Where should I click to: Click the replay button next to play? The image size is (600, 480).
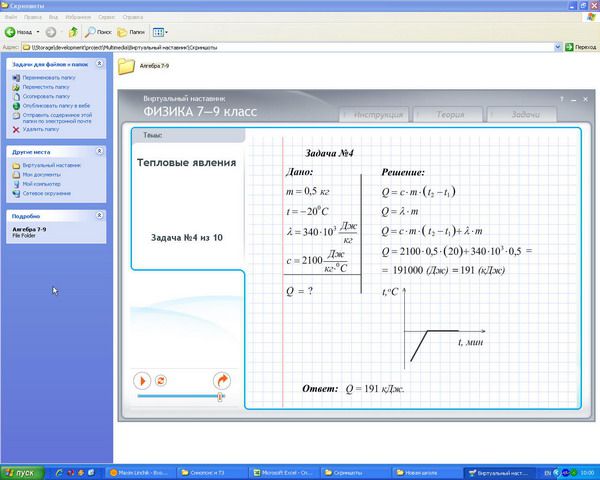(160, 381)
